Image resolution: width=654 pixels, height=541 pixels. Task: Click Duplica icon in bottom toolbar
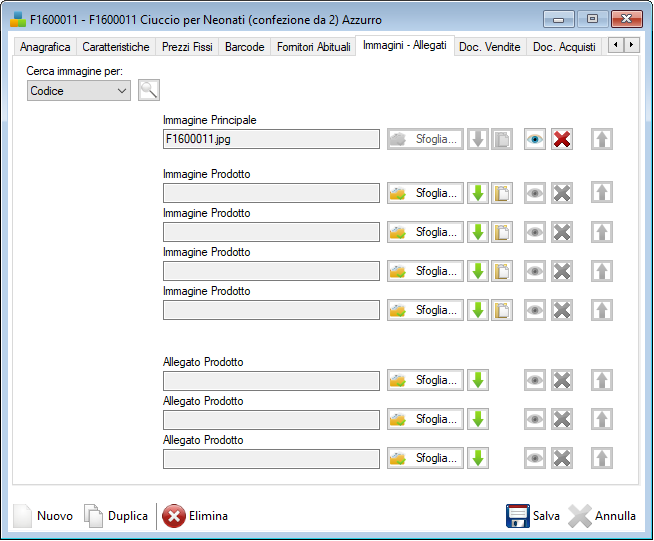click(x=94, y=516)
